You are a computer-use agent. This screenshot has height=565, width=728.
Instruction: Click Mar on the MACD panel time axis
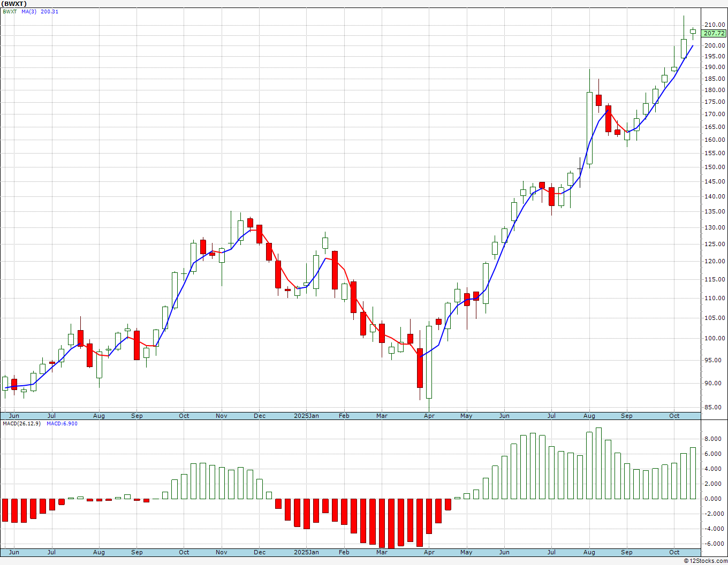tap(382, 552)
